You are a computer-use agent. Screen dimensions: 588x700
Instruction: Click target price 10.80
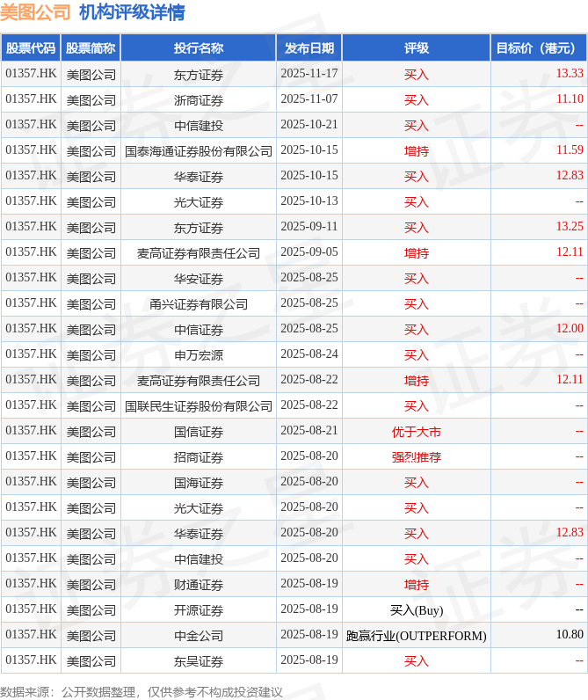pos(570,634)
